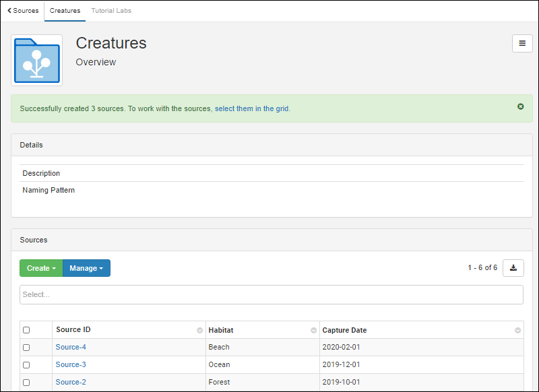Select the Creatures tab
539x392 pixels.
(65, 11)
